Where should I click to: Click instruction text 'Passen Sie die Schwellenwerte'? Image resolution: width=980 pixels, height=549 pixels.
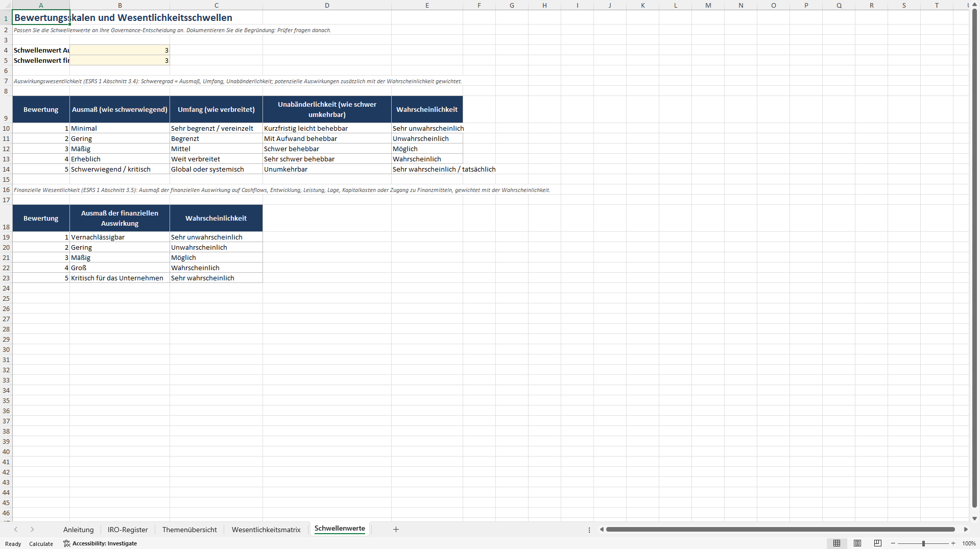pos(172,30)
